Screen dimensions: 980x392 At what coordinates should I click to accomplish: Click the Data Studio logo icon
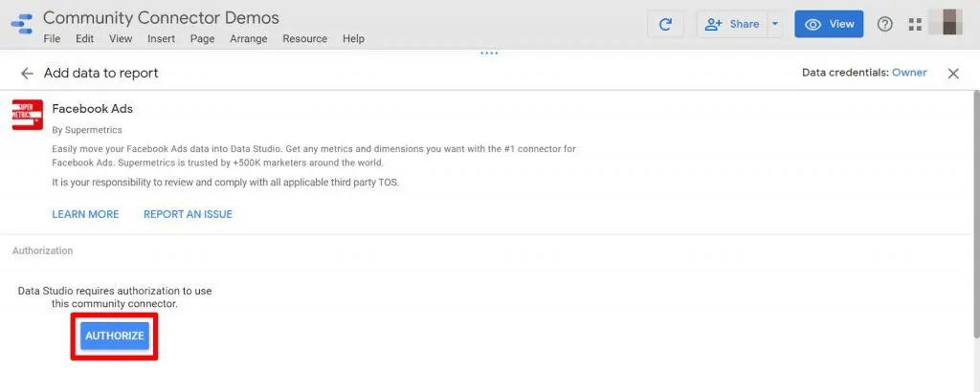point(20,24)
